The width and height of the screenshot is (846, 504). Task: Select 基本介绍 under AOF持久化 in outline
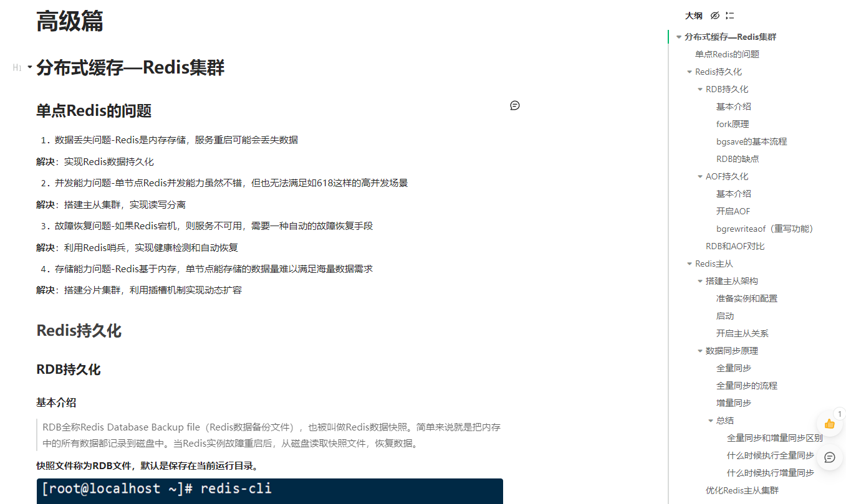click(734, 194)
